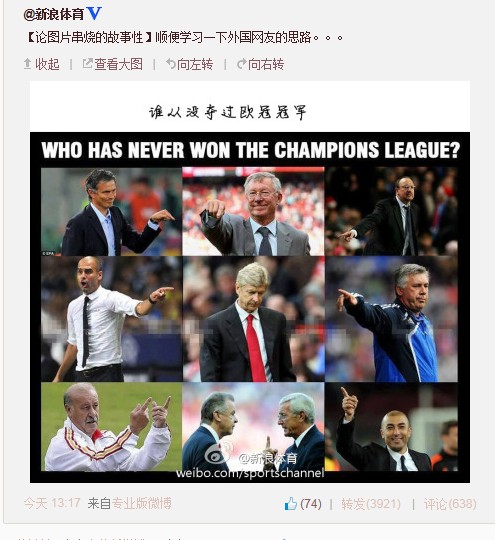Click the thumbs-up like icon
The image size is (495, 540).
[x=291, y=503]
